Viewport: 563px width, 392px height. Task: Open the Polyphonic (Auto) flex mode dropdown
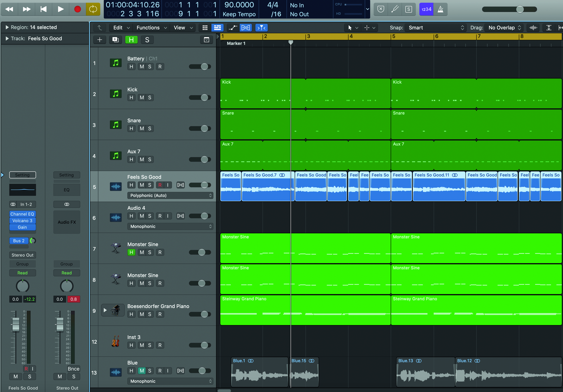point(170,195)
